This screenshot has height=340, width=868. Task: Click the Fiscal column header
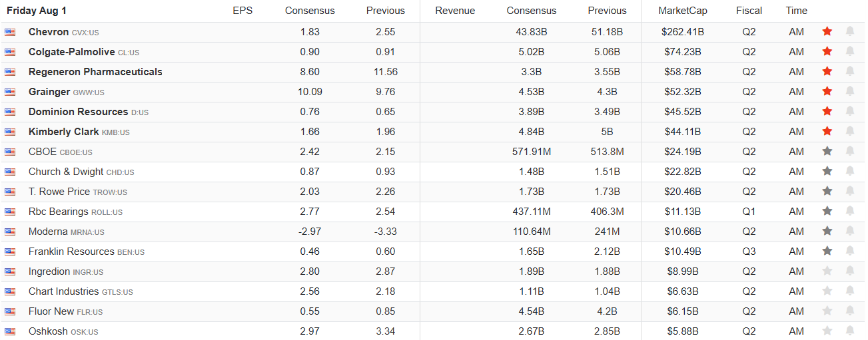pyautogui.click(x=749, y=11)
